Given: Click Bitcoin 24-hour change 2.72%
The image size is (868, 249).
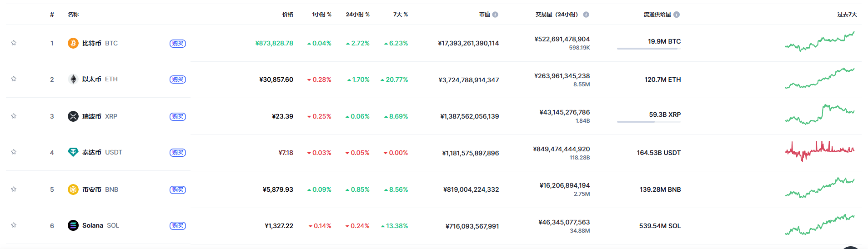Looking at the screenshot, I should coord(357,43).
